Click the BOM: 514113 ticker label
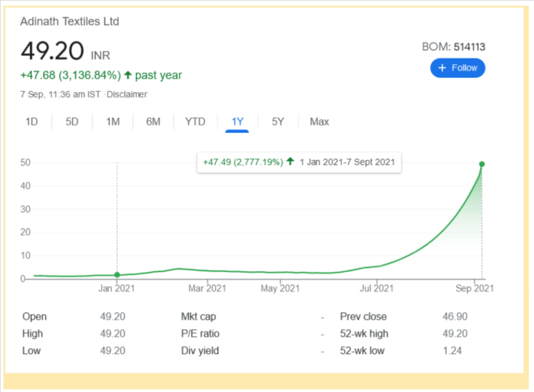 coord(453,47)
